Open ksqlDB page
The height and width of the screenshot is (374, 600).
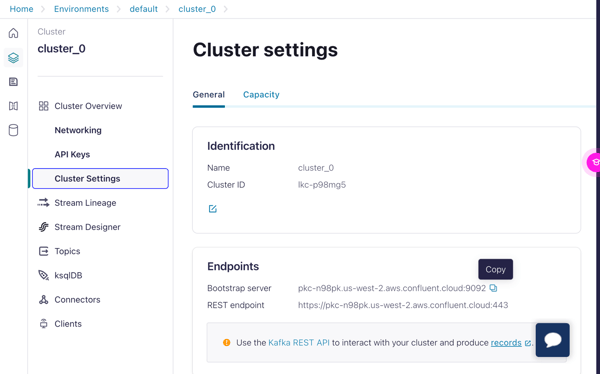coord(68,275)
